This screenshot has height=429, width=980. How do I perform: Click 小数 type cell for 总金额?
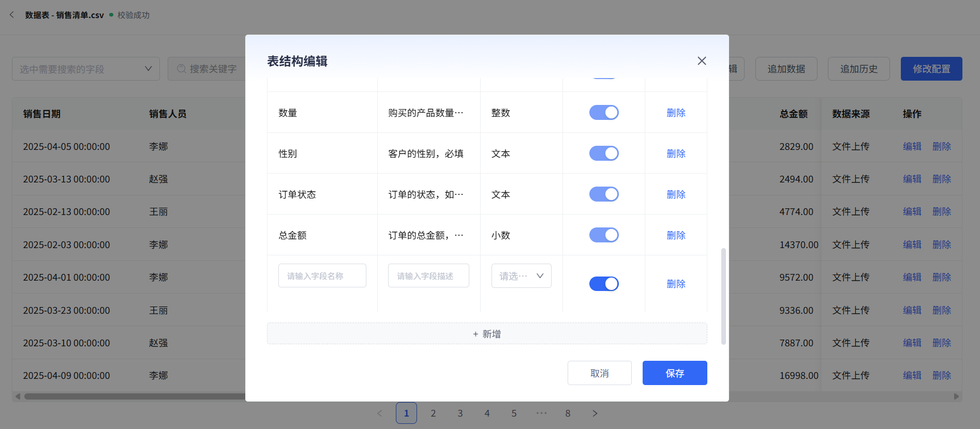[501, 235]
